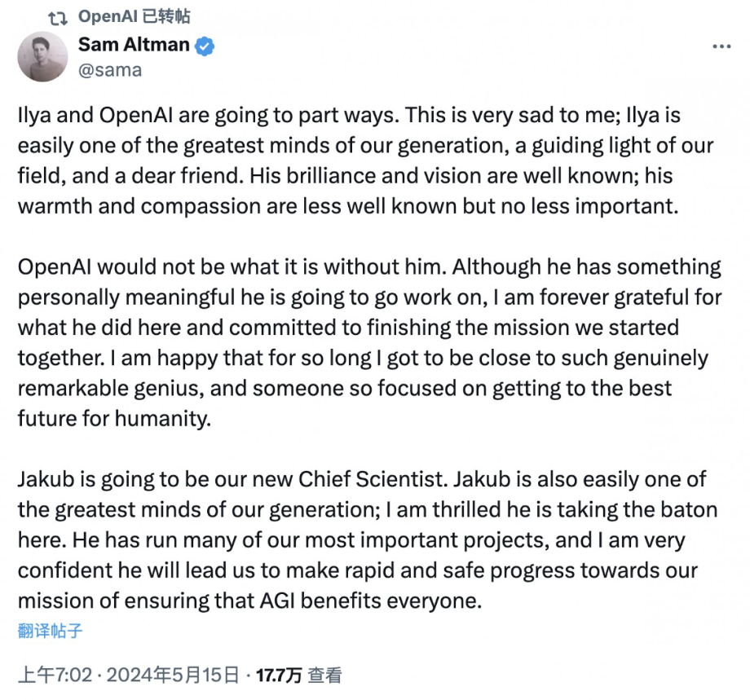
Task: Click the OpenAI name in the repost header
Action: click(108, 17)
